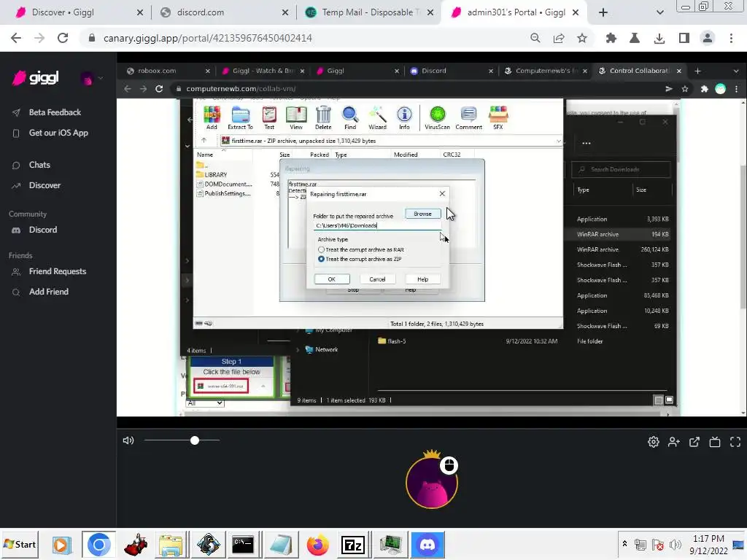The height and width of the screenshot is (560, 747).
Task: Click the SFX toolbar icon
Action: (x=498, y=117)
